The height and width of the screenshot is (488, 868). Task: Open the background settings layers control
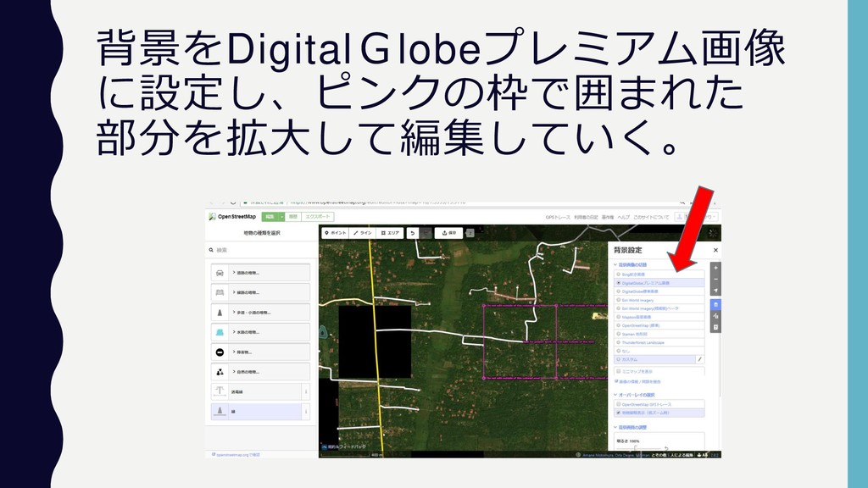[715, 305]
